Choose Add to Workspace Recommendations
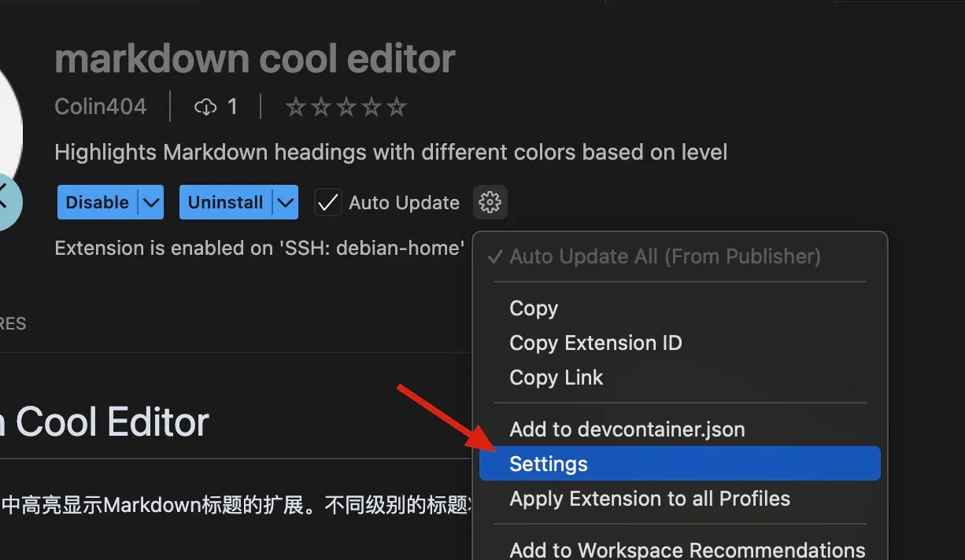This screenshot has width=965, height=560. 686,550
